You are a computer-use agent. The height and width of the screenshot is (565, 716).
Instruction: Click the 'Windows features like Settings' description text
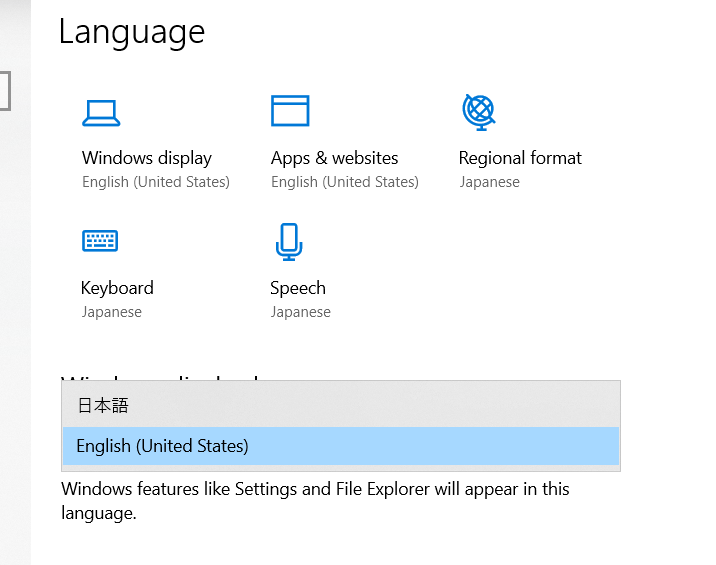point(315,501)
